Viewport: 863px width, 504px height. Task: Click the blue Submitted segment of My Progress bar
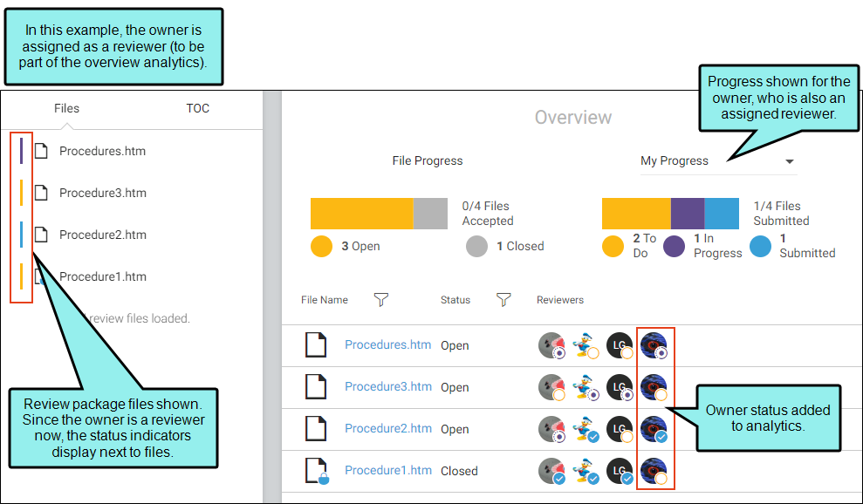(x=722, y=214)
